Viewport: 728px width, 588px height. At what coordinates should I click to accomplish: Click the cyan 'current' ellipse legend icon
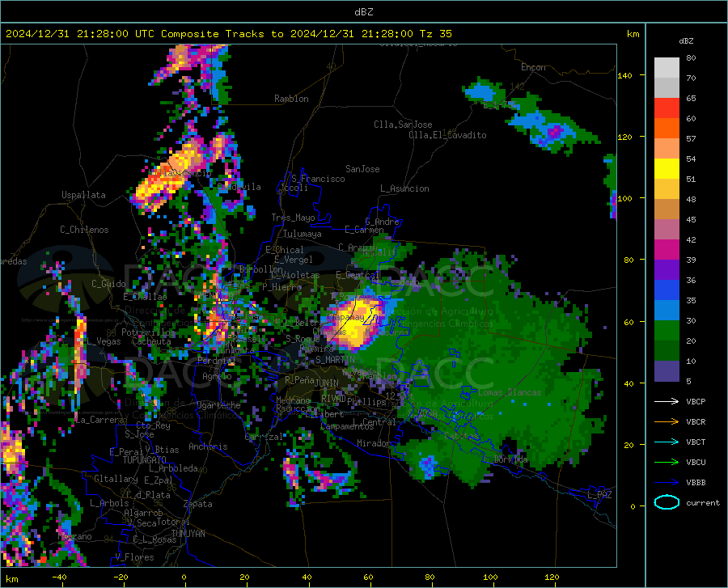[667, 502]
